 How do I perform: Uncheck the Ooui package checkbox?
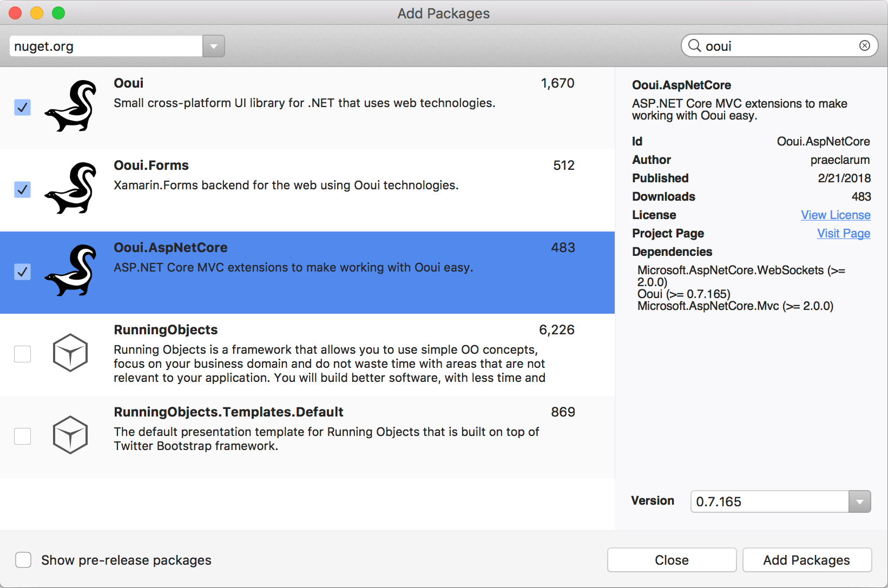click(x=22, y=107)
